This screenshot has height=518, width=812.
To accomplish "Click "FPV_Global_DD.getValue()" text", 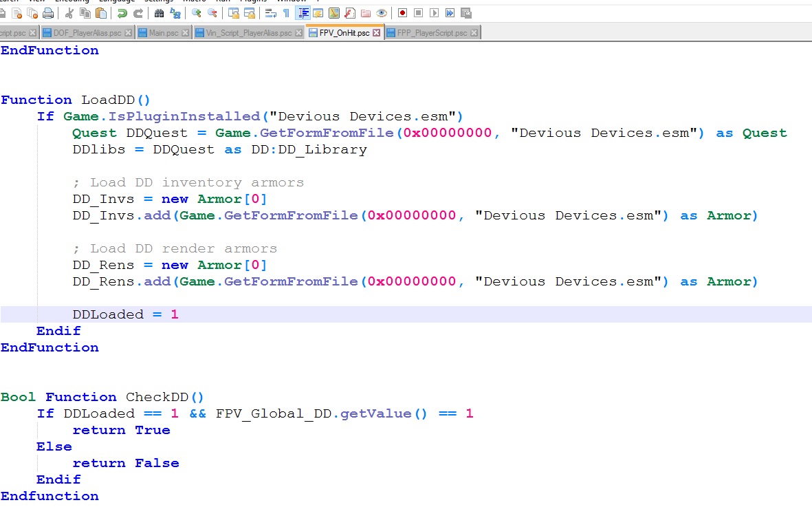I will (322, 414).
